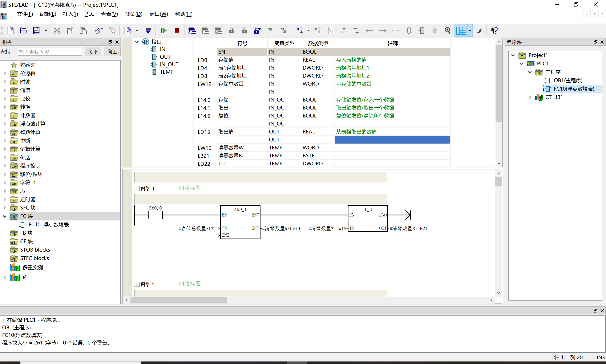Click the Open folder icon
The height and width of the screenshot is (364, 606).
coord(23,30)
